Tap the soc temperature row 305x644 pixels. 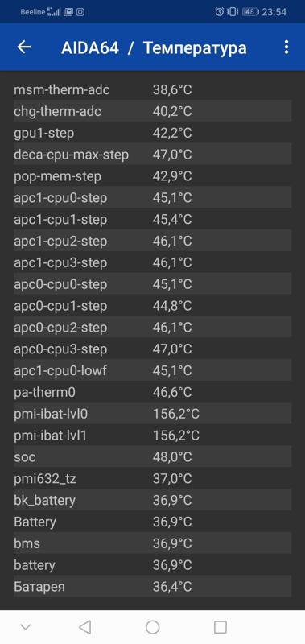pyautogui.click(x=152, y=456)
